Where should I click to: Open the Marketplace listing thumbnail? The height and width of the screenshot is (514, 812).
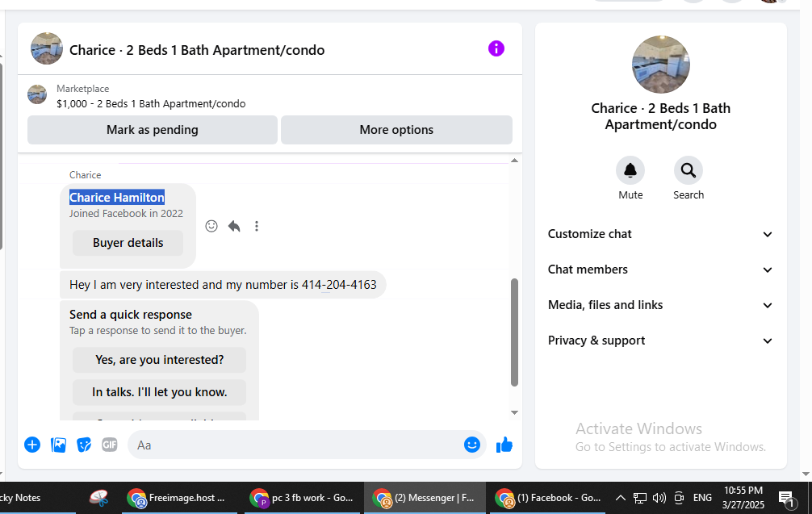[x=37, y=94]
